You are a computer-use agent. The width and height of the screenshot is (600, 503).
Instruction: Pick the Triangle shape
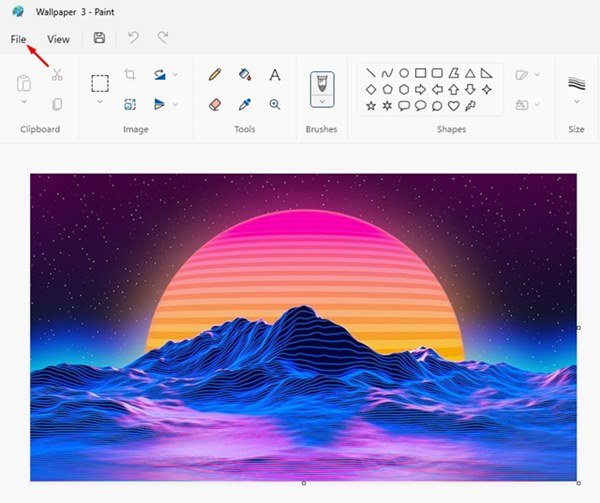tap(470, 73)
